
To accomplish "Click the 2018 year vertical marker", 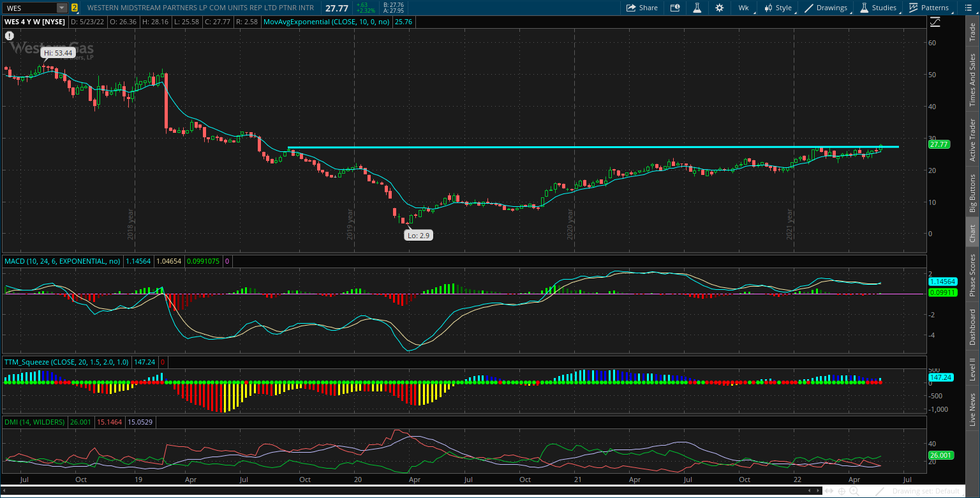I will (131, 224).
